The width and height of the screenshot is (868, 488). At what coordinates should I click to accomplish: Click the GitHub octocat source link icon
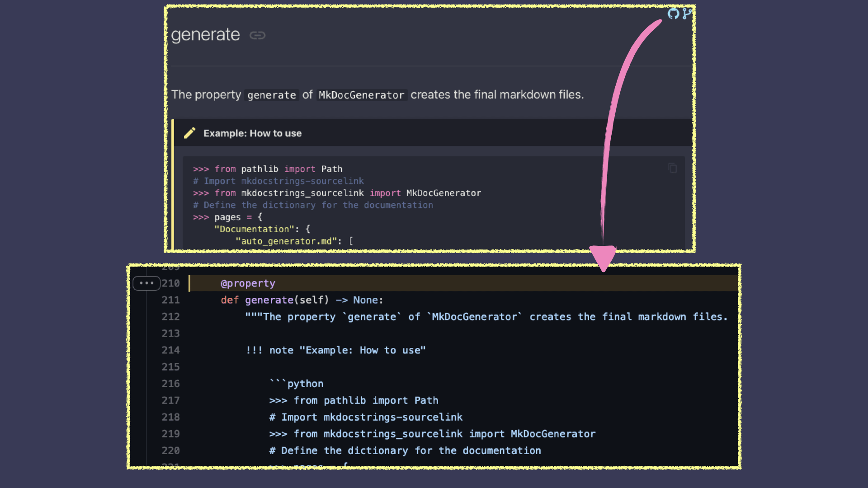(673, 14)
